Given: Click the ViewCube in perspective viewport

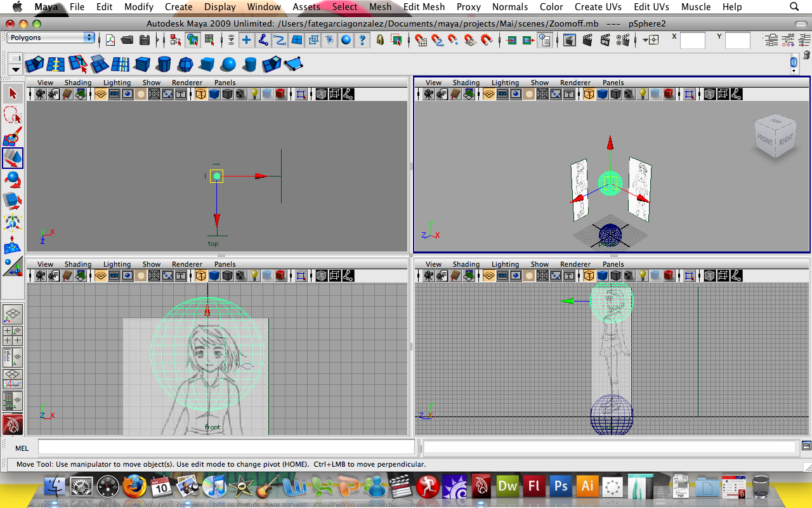Looking at the screenshot, I should [774, 135].
